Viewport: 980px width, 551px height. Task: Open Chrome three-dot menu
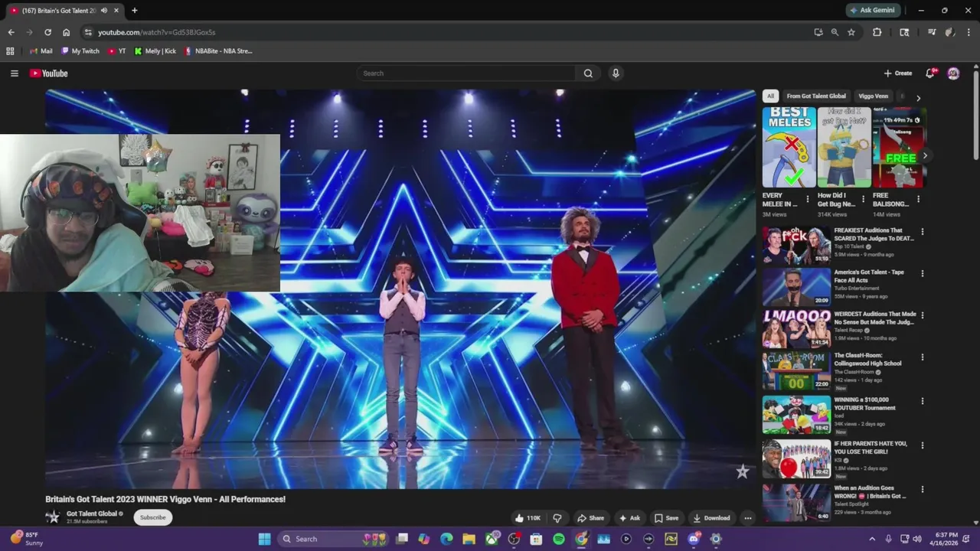coord(969,32)
